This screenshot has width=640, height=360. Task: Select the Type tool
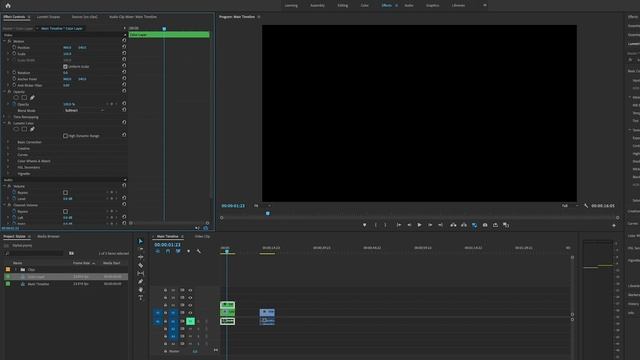(x=141, y=298)
